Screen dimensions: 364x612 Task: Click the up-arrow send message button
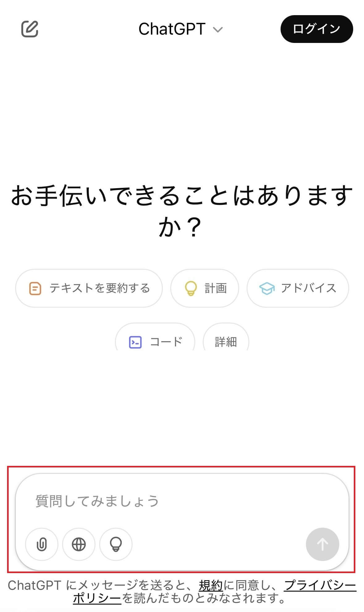click(322, 544)
